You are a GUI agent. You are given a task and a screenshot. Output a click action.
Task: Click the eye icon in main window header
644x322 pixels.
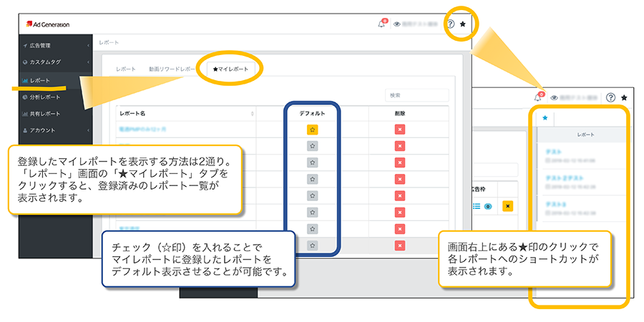pos(396,24)
